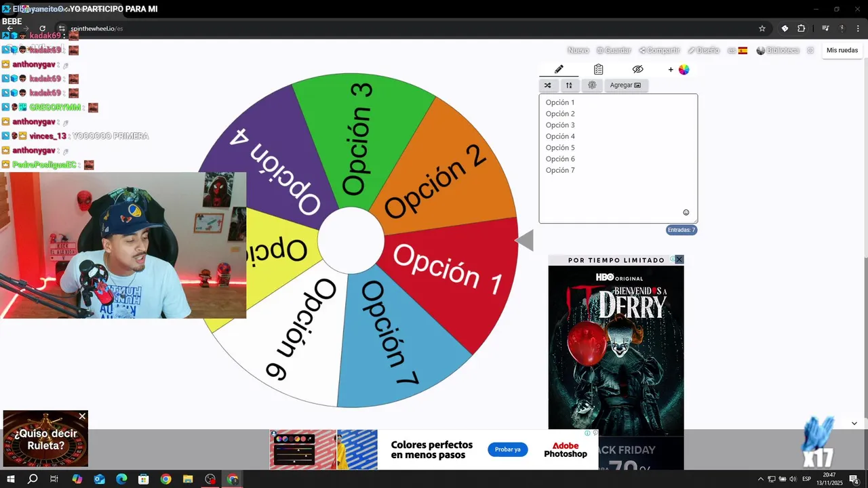The height and width of the screenshot is (488, 868).
Task: Open the browser profile avatar
Action: pos(842,28)
